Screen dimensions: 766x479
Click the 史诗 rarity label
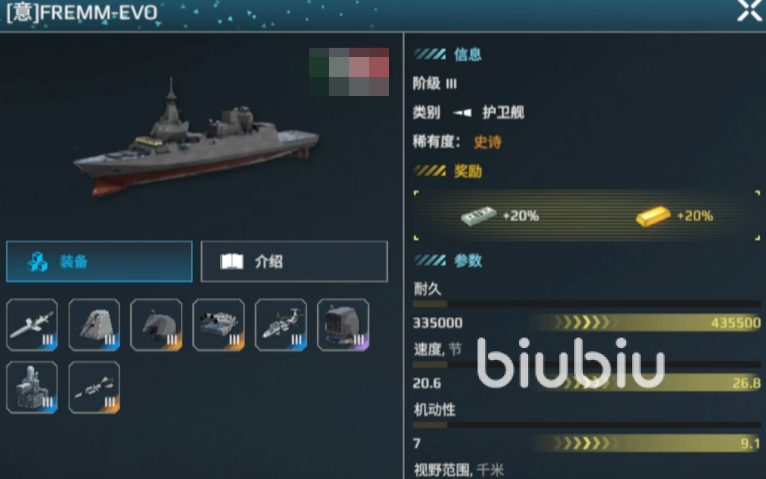(488, 142)
